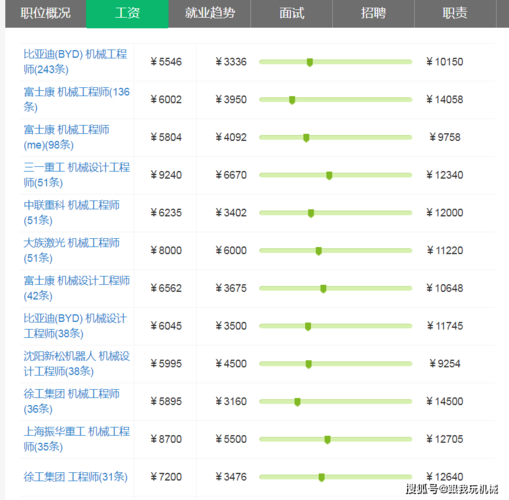509x500 pixels.
Task: Click salary slider marker in 中联重科 row
Action: pyautogui.click(x=311, y=213)
